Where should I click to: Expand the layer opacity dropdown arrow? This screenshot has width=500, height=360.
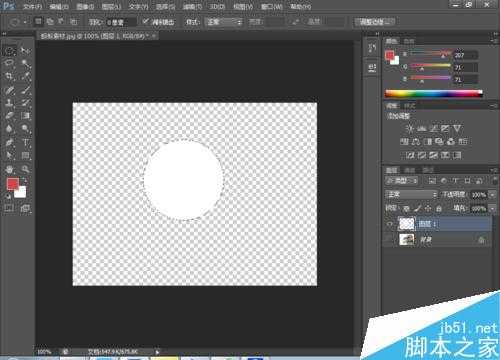pyautogui.click(x=492, y=195)
